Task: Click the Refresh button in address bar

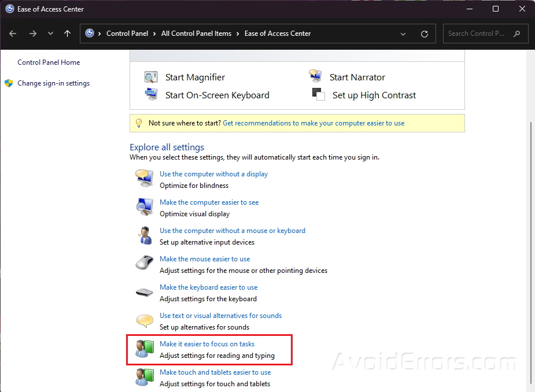Action: (x=425, y=34)
